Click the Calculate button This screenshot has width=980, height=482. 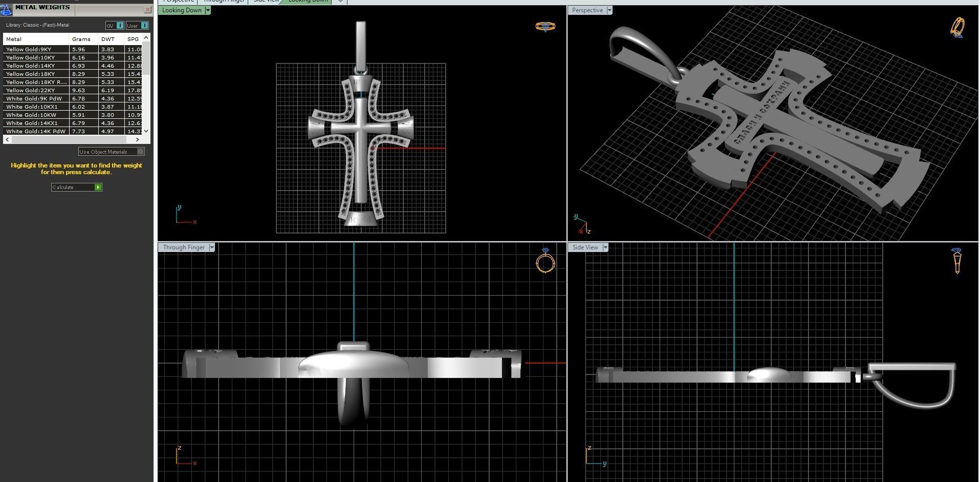(x=77, y=187)
